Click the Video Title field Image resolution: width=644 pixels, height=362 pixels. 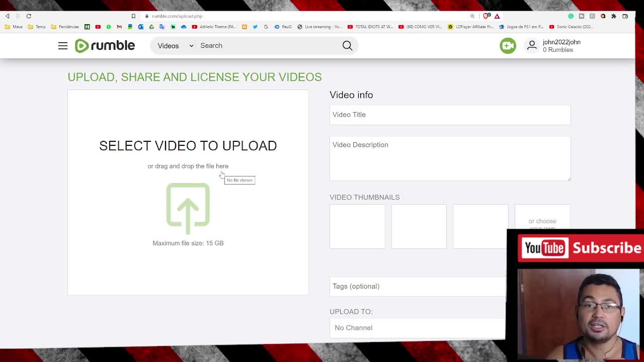click(450, 115)
